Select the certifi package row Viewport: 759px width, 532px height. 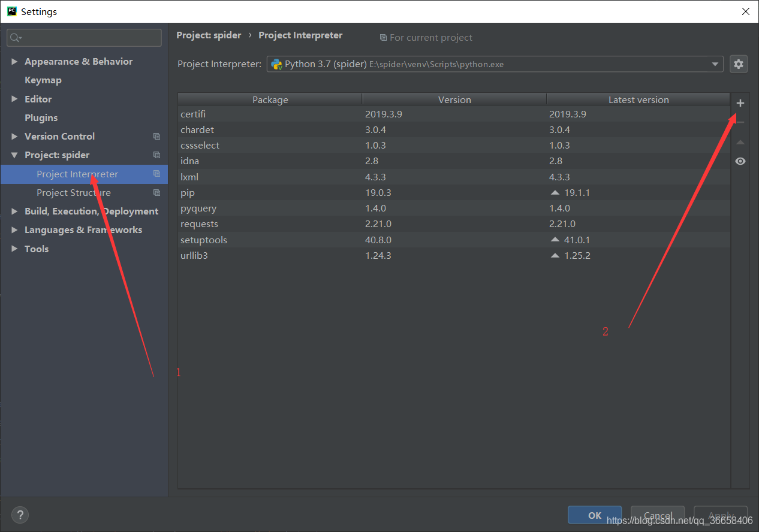(454, 114)
